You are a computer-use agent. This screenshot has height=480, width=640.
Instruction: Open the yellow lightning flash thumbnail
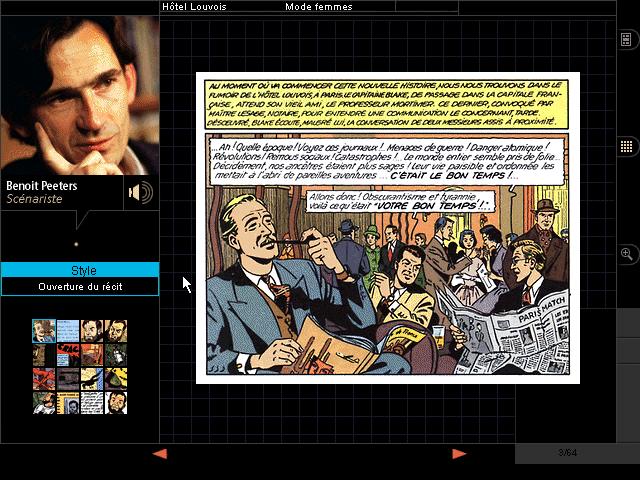116,379
